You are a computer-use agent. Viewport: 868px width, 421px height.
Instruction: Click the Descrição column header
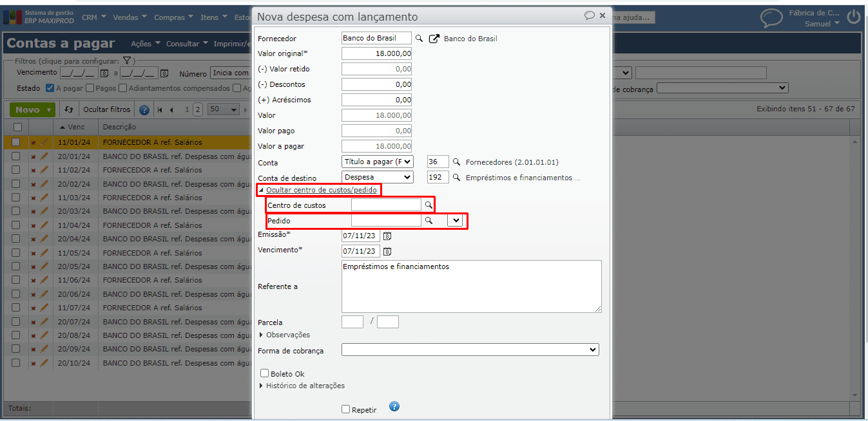click(x=119, y=127)
